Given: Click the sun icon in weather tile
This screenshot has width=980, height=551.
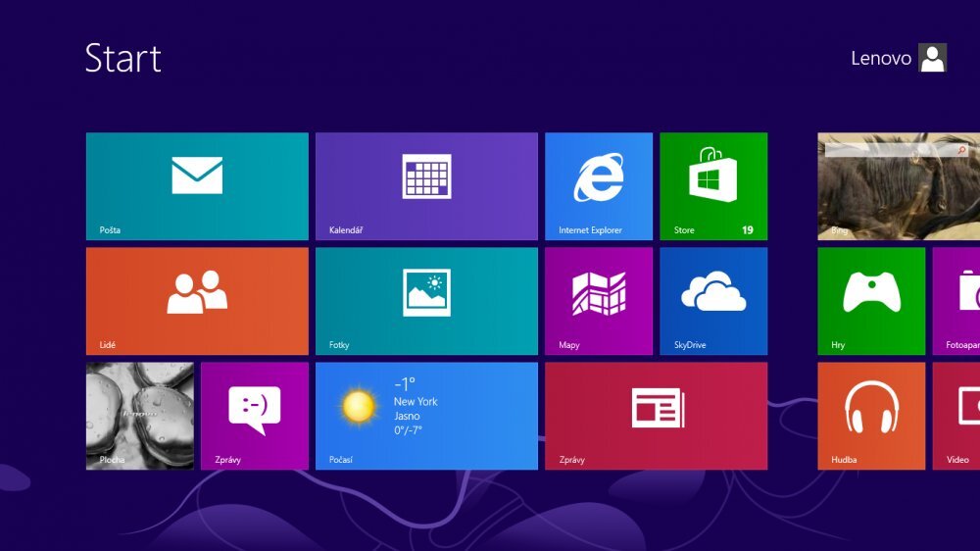Looking at the screenshot, I should pos(358,407).
